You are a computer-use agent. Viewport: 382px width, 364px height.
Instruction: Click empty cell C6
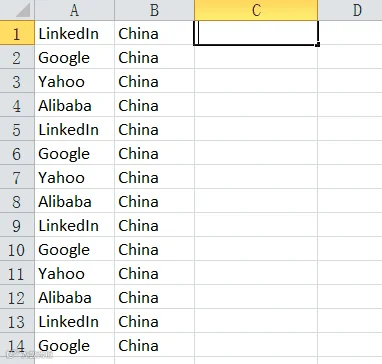[256, 153]
